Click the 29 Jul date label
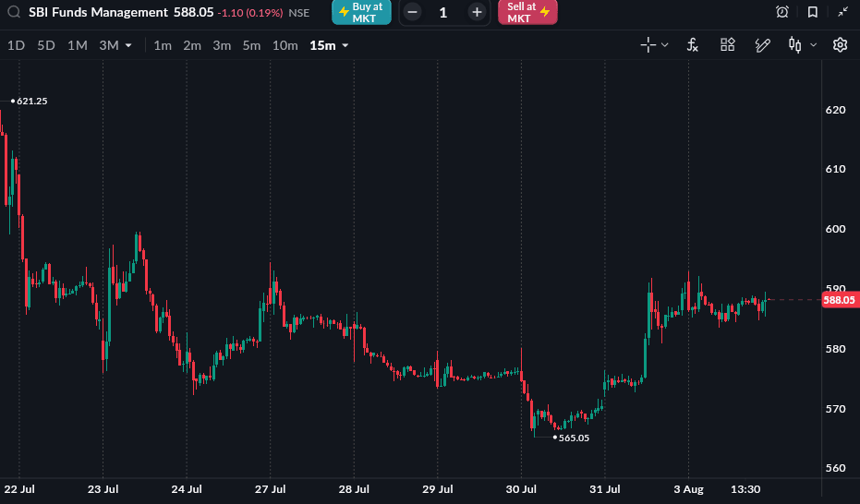This screenshot has height=504, width=860. 438,489
